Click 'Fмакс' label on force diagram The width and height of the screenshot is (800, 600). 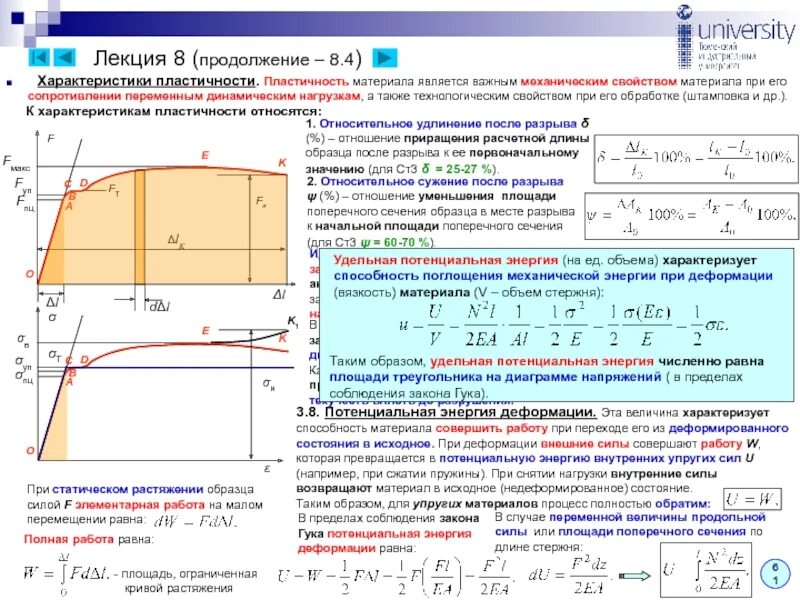coord(16,162)
